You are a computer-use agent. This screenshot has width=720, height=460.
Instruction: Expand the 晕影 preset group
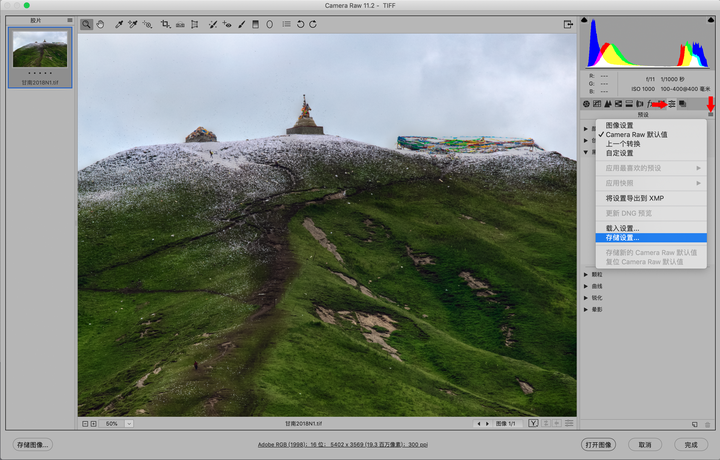pos(586,309)
